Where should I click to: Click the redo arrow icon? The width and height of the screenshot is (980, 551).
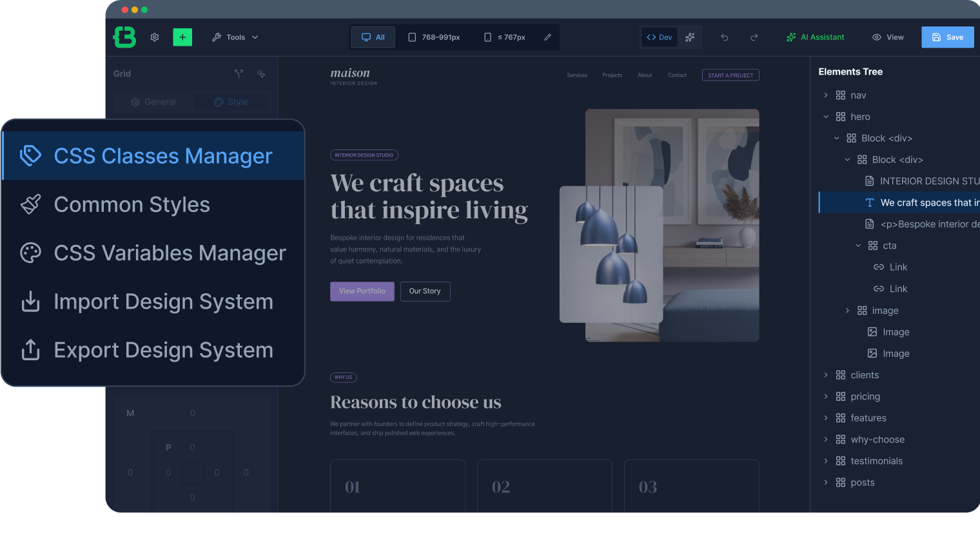pyautogui.click(x=754, y=37)
